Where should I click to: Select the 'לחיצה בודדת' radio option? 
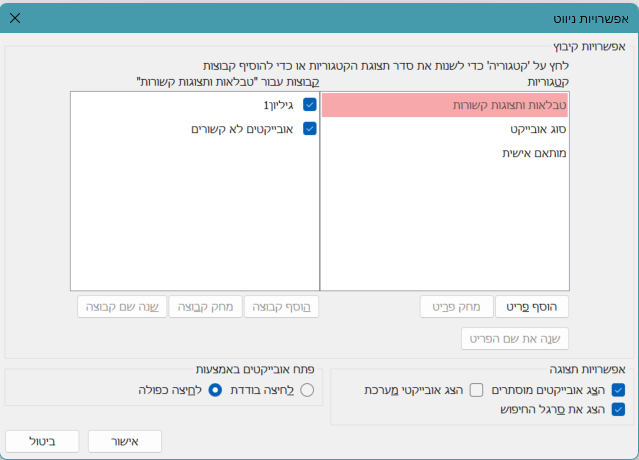point(307,389)
